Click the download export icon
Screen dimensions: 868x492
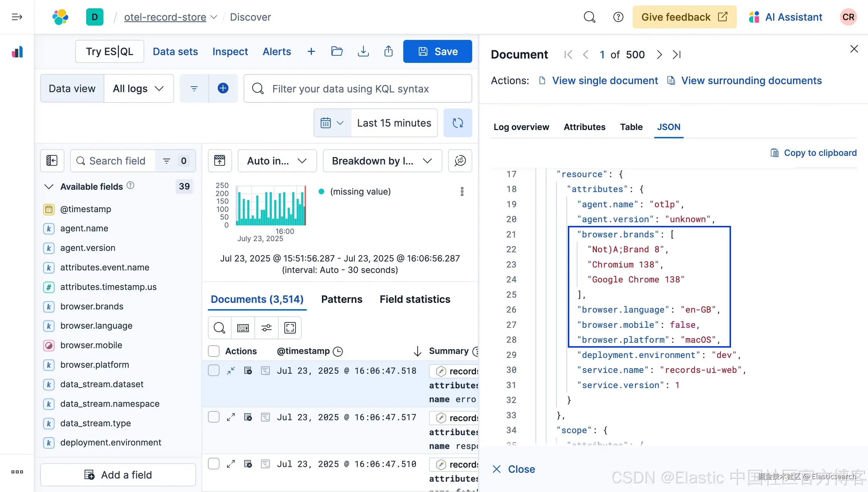pyautogui.click(x=363, y=51)
